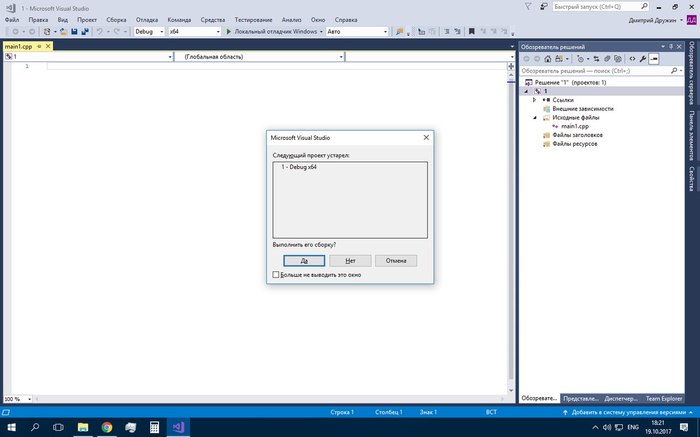Open File Explorer from the taskbar
This screenshot has height=437, width=700.
coord(83,427)
